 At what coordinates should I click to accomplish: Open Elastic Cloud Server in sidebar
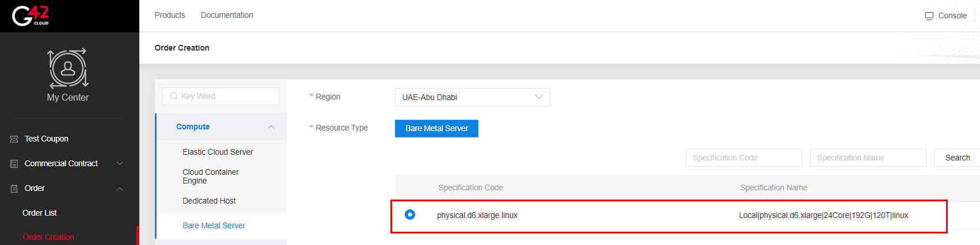coord(218,152)
